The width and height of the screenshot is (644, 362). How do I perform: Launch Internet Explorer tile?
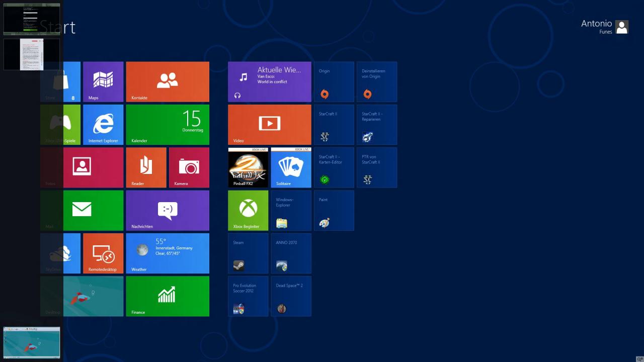tap(103, 125)
